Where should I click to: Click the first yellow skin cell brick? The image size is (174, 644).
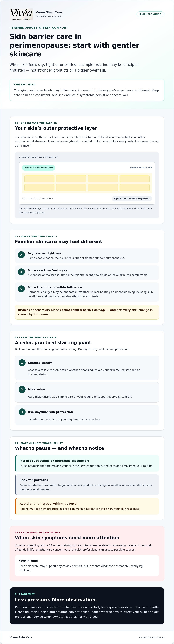click(39, 179)
